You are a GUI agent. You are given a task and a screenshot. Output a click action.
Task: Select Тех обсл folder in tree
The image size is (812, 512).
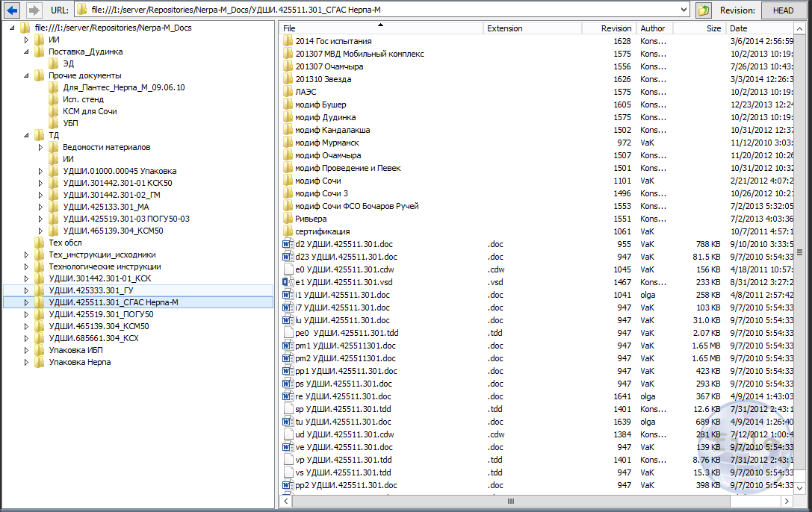[65, 243]
